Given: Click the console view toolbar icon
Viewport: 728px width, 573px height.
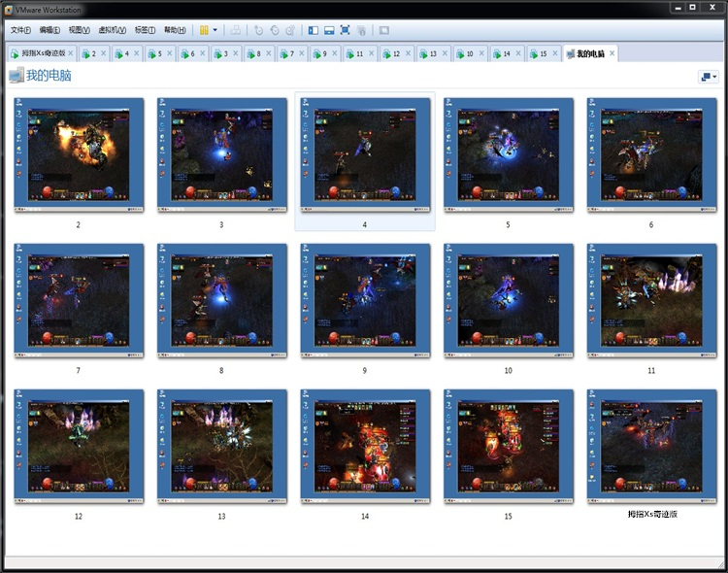Looking at the screenshot, I should tap(384, 30).
